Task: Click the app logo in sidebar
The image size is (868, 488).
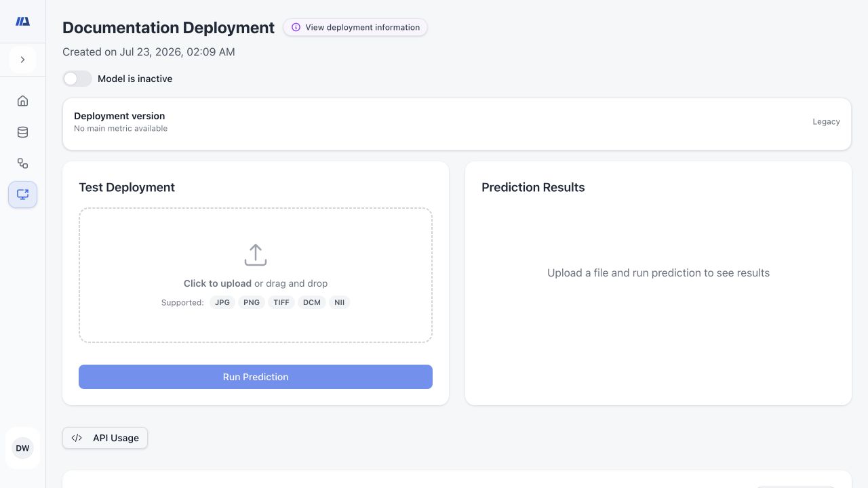Action: 22,22
